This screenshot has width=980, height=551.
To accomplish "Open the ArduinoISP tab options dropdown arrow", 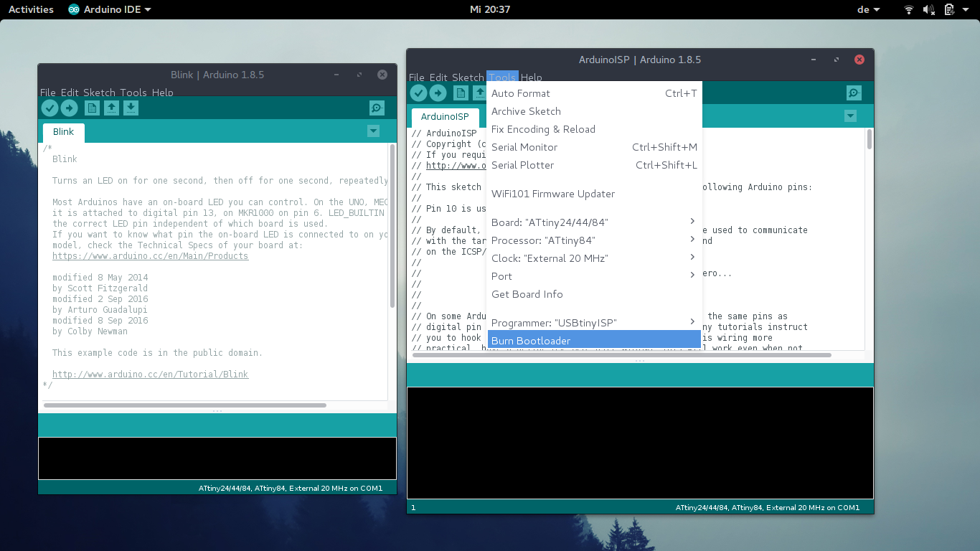I will pyautogui.click(x=850, y=116).
